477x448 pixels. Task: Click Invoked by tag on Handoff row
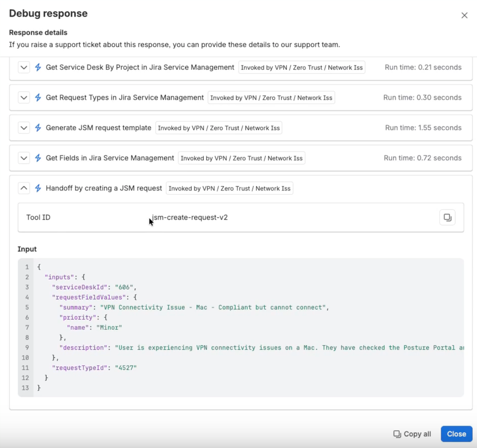[x=229, y=188]
